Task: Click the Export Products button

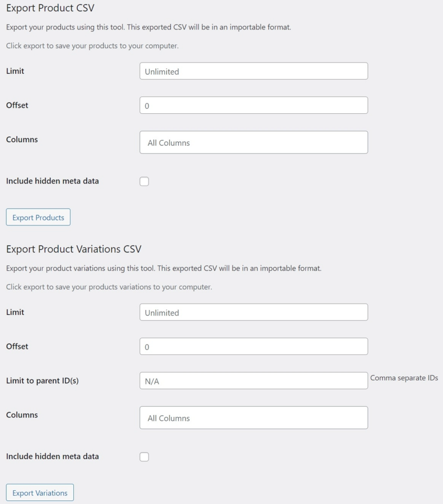Action: pyautogui.click(x=38, y=217)
